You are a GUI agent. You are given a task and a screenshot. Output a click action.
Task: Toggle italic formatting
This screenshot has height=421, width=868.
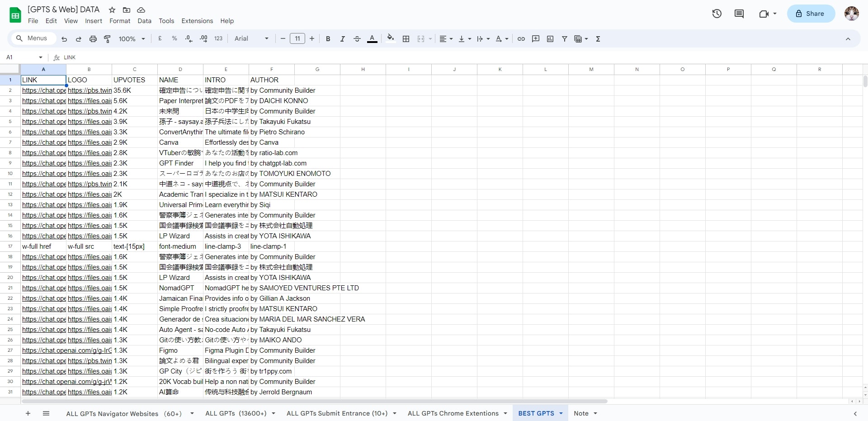pos(343,39)
